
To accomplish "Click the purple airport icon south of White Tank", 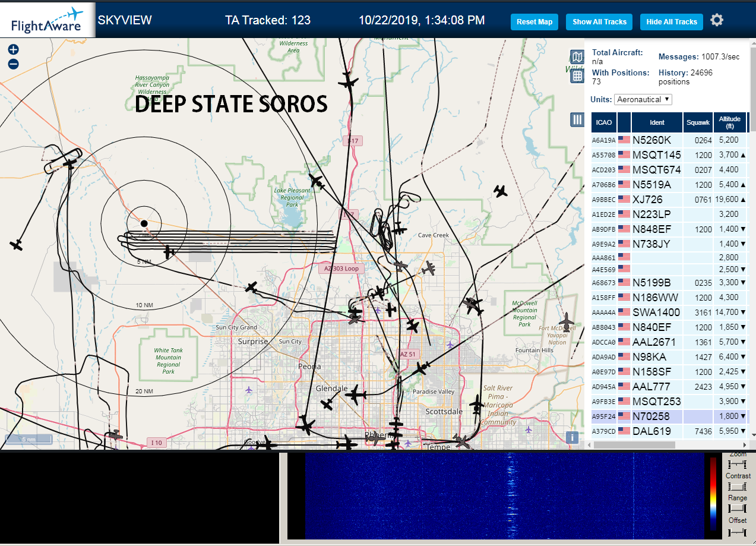I will 248,390.
